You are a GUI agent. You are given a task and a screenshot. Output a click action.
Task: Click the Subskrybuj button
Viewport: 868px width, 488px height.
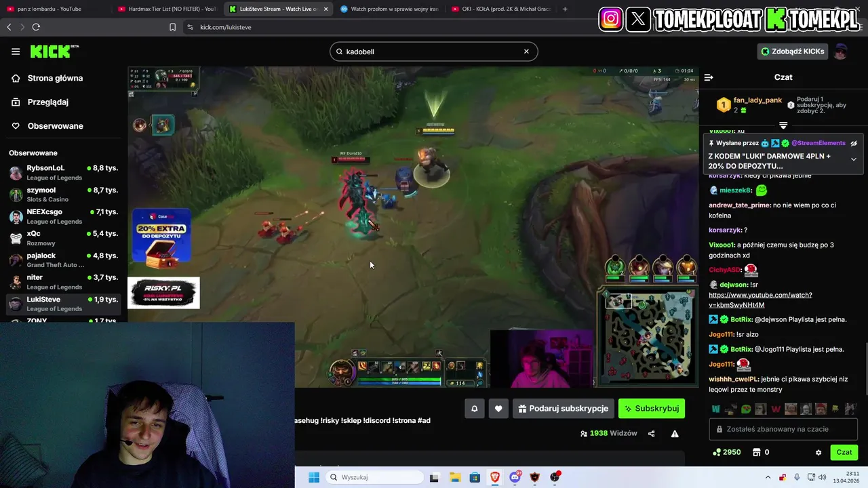click(652, 409)
